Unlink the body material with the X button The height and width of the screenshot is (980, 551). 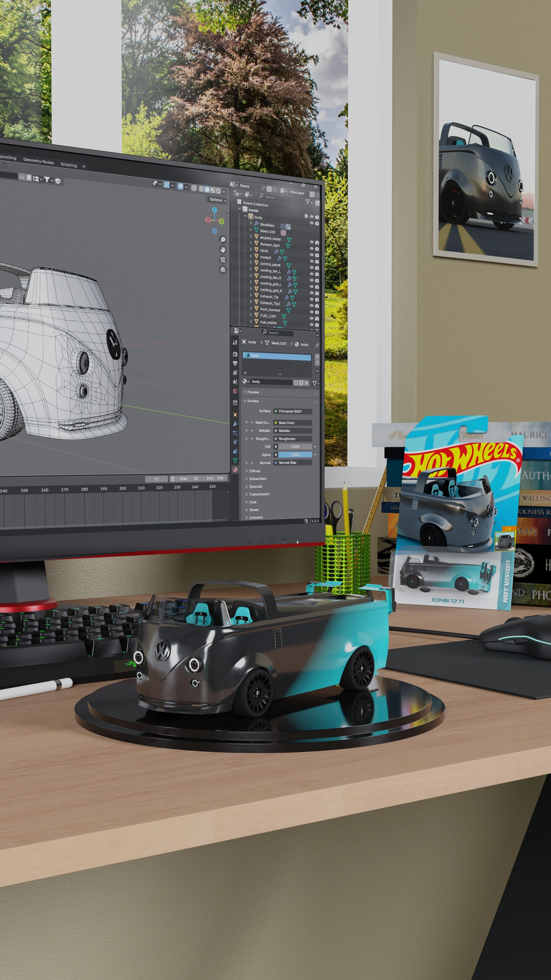tap(306, 383)
